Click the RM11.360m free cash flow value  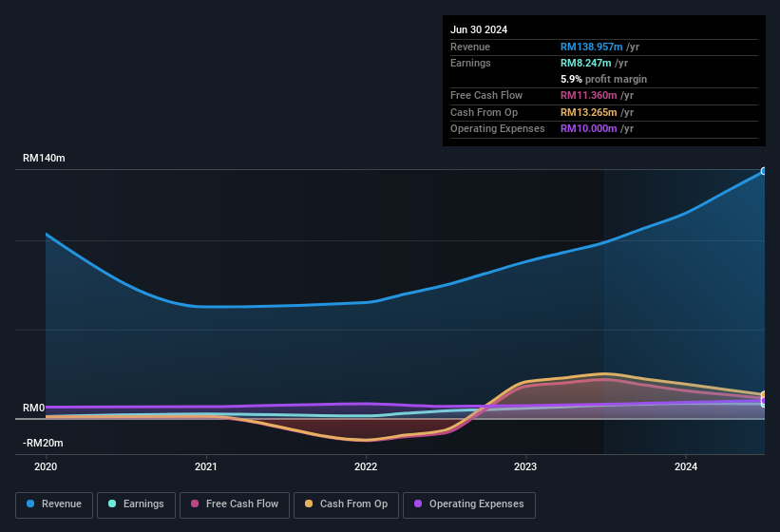588,95
